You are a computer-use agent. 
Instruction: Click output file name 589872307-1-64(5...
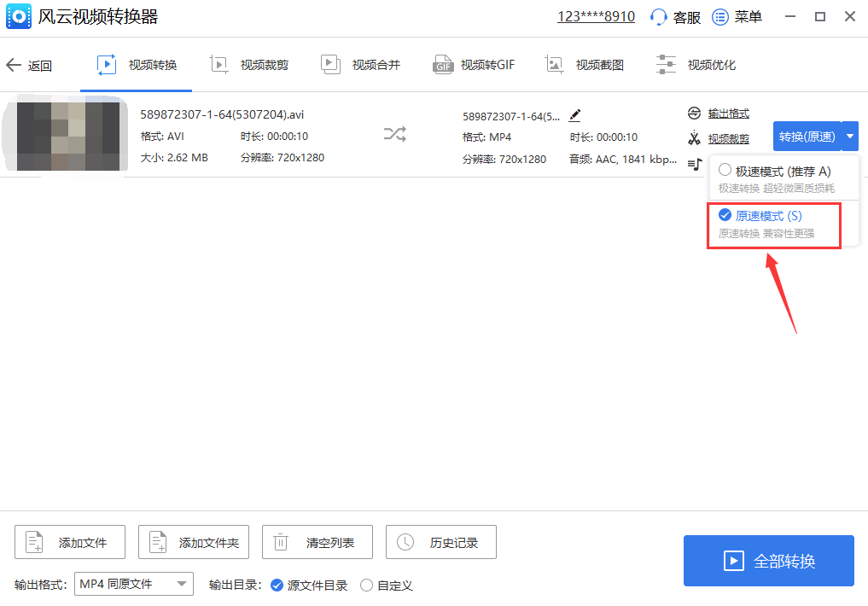pos(511,116)
